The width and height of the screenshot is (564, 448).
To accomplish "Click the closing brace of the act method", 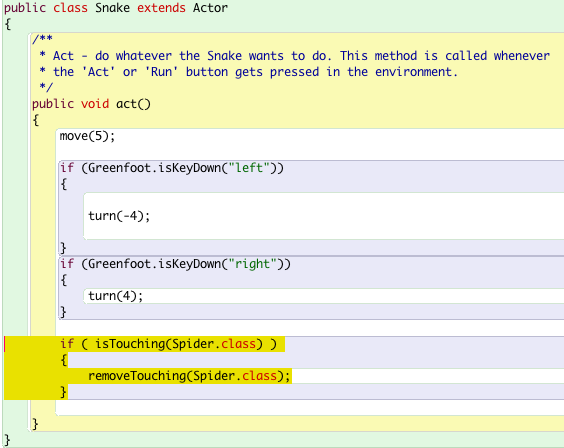I will pyautogui.click(x=35, y=424).
